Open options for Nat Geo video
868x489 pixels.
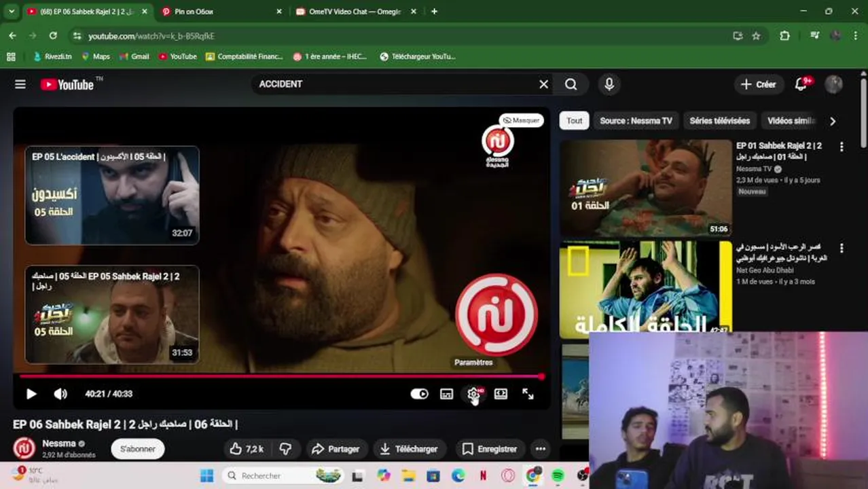point(842,249)
